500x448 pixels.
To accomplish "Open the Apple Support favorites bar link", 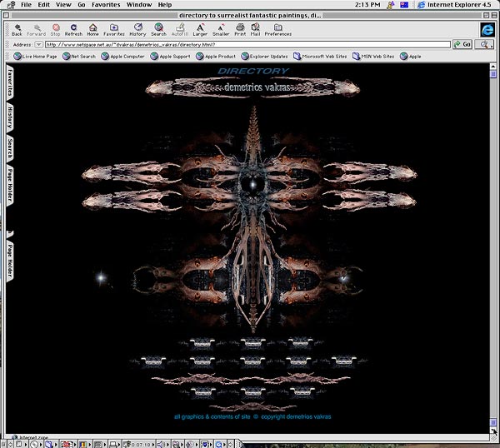I will [x=170, y=57].
